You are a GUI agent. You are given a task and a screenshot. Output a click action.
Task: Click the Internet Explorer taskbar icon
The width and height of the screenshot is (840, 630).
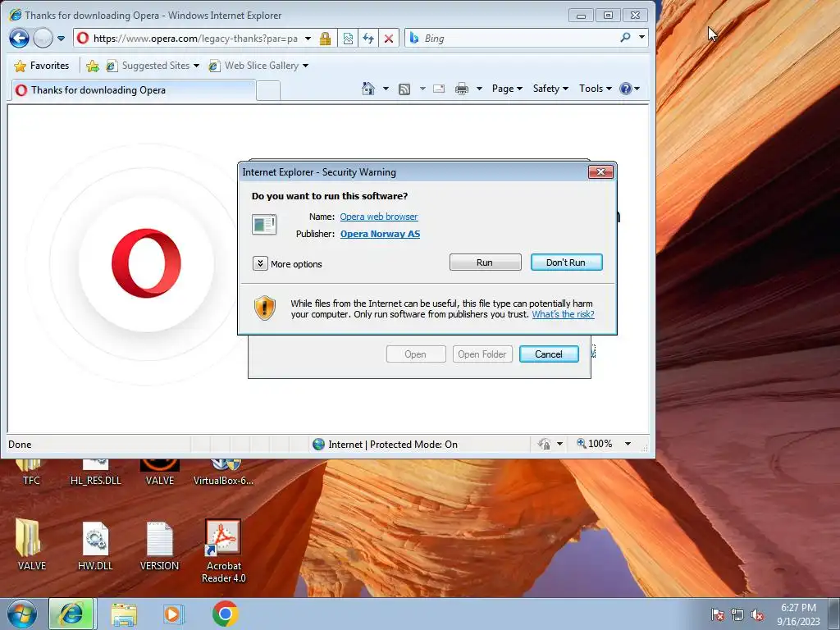[72, 614]
